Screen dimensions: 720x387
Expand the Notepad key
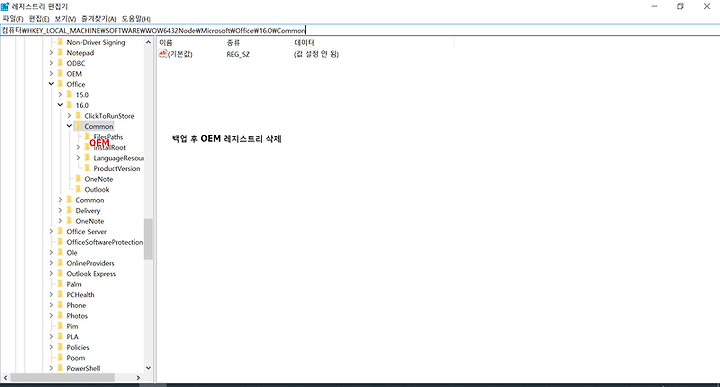point(51,52)
